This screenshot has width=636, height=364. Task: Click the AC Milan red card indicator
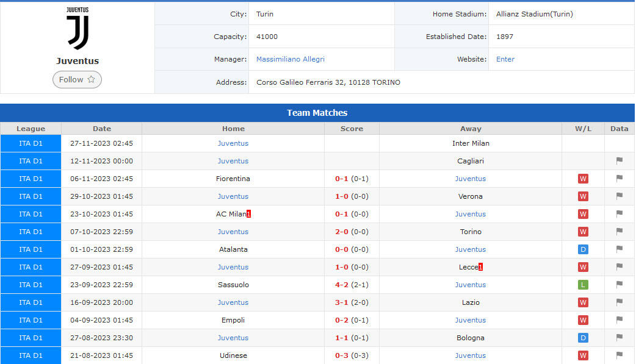click(x=249, y=214)
